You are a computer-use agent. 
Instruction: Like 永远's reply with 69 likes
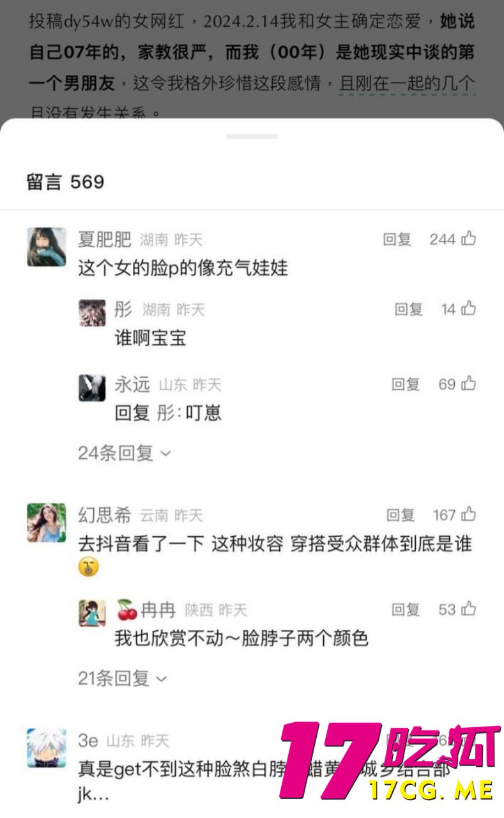pyautogui.click(x=469, y=384)
